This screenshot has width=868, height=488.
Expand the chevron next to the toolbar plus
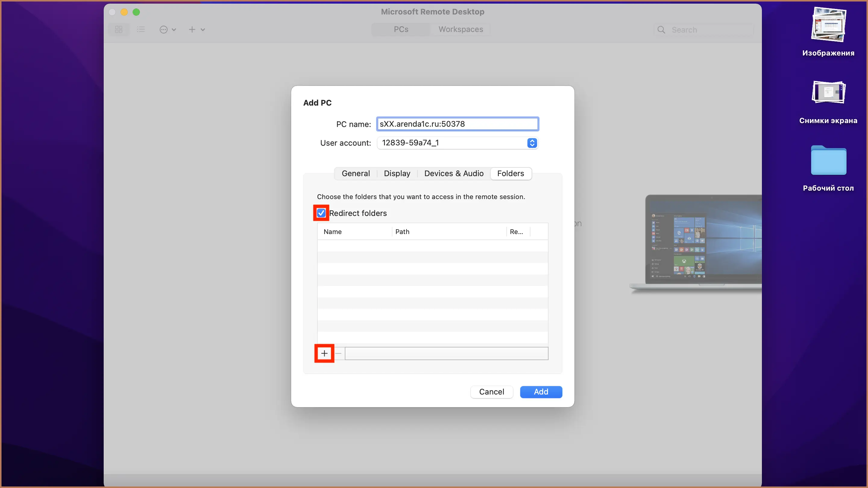(x=203, y=30)
